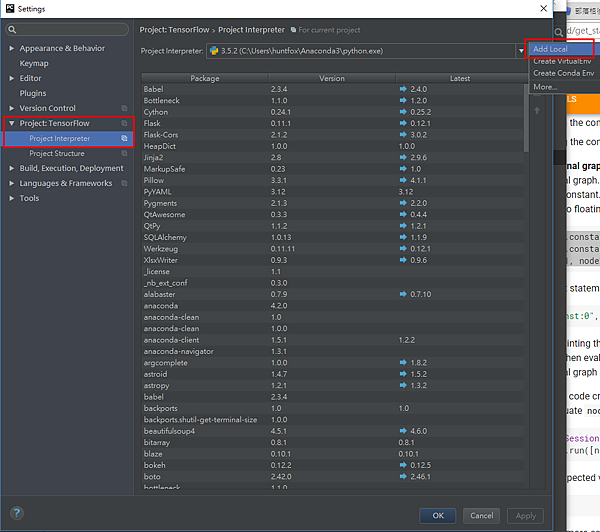Click the PyCharm logo in the title bar
Image resolution: width=600 pixels, height=532 pixels.
(10, 8)
